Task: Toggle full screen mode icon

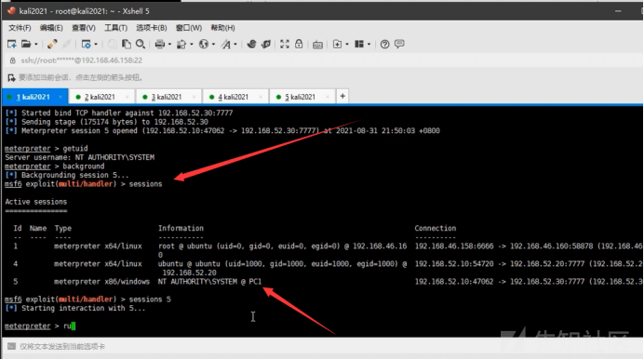Action: [285, 44]
